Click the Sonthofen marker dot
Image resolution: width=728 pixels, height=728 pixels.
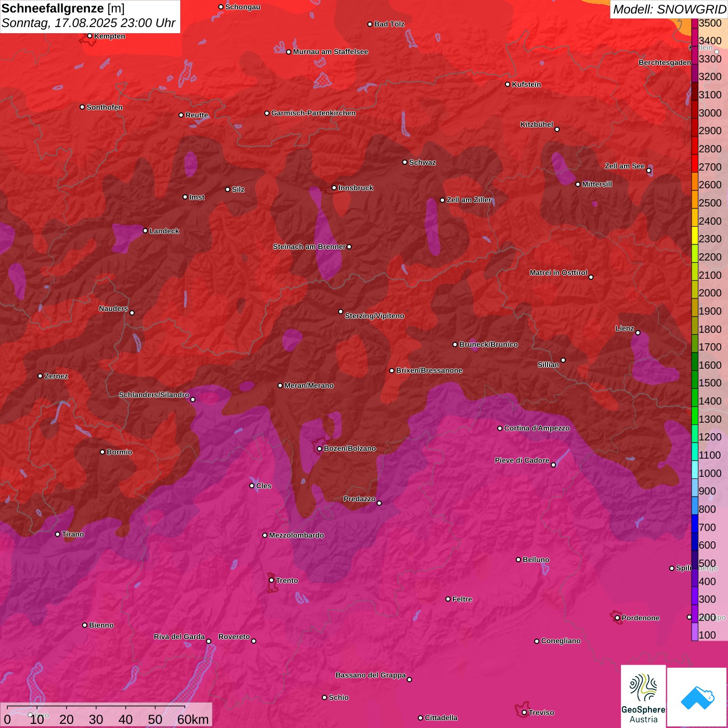pyautogui.click(x=82, y=107)
